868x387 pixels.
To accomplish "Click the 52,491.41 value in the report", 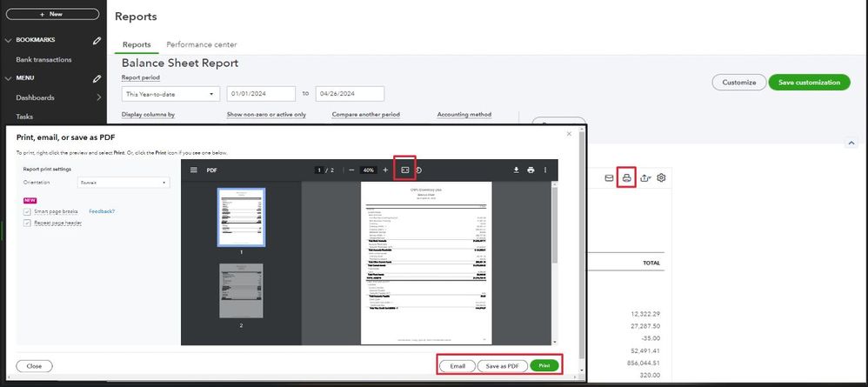I will point(644,351).
